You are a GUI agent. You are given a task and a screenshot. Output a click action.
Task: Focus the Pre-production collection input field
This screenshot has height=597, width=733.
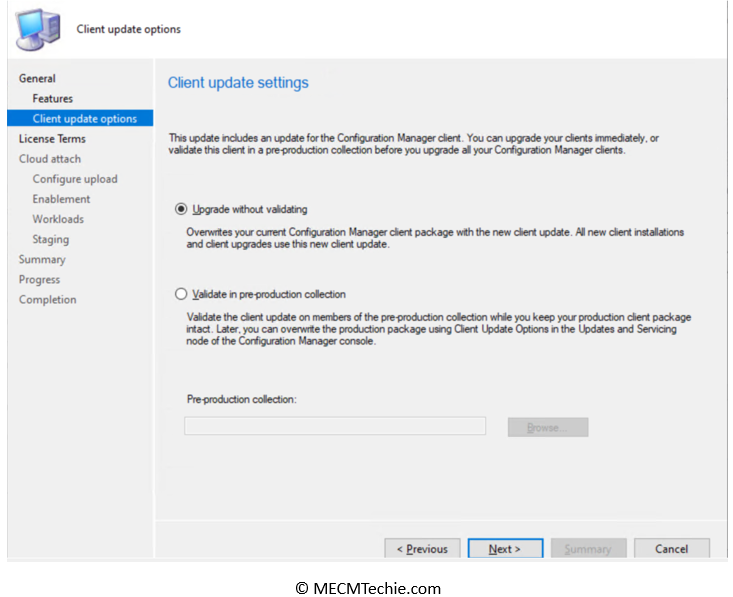335,426
